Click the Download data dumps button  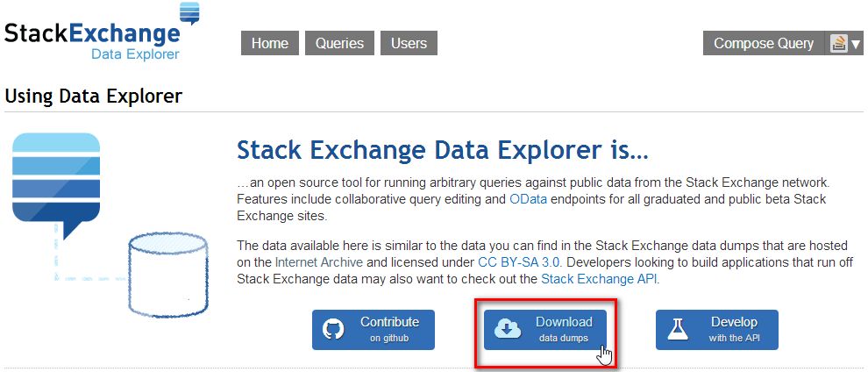(545, 329)
